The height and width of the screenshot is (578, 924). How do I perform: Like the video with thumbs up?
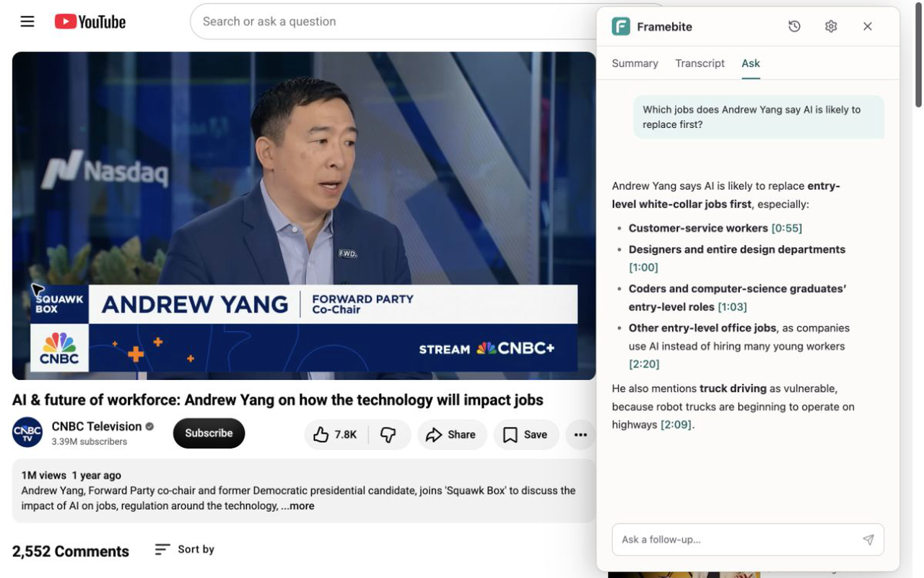[336, 434]
